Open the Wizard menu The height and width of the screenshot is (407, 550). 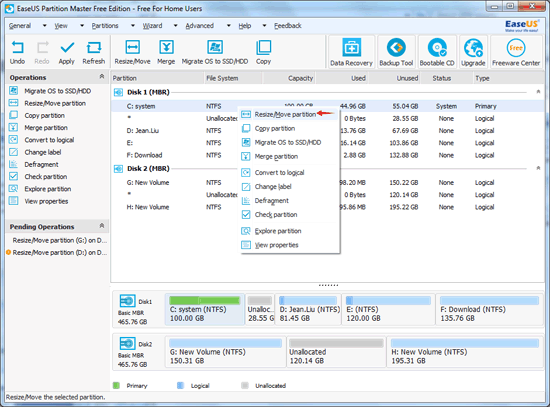click(152, 26)
